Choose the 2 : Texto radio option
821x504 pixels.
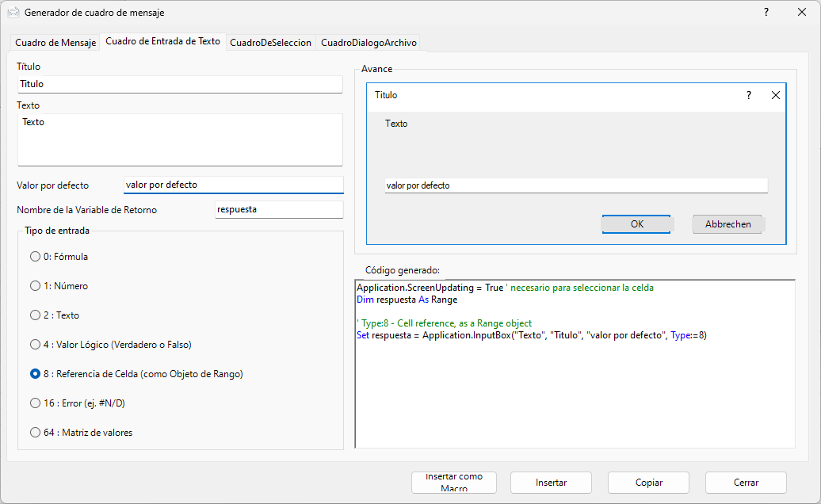(x=55, y=315)
